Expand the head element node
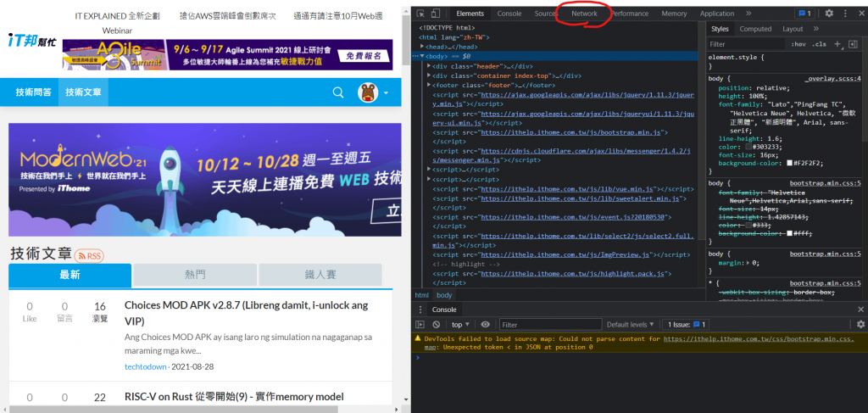This screenshot has height=413, width=868. click(422, 47)
